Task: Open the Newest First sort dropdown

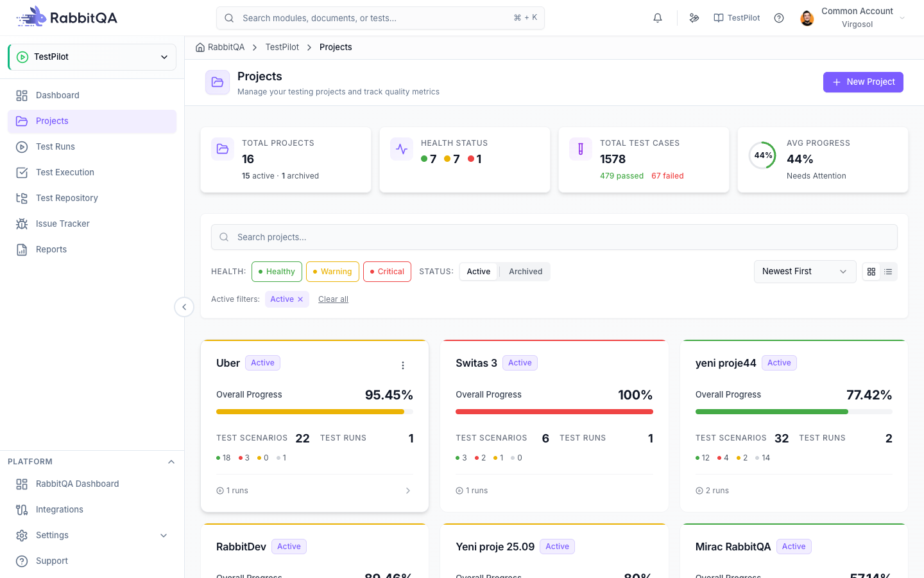Action: [805, 272]
